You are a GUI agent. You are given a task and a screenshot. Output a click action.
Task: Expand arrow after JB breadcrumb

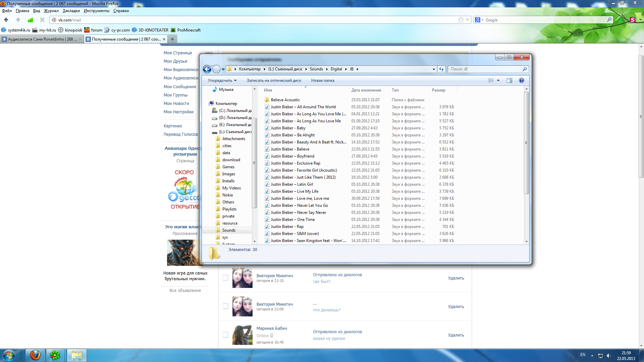pyautogui.click(x=358, y=69)
